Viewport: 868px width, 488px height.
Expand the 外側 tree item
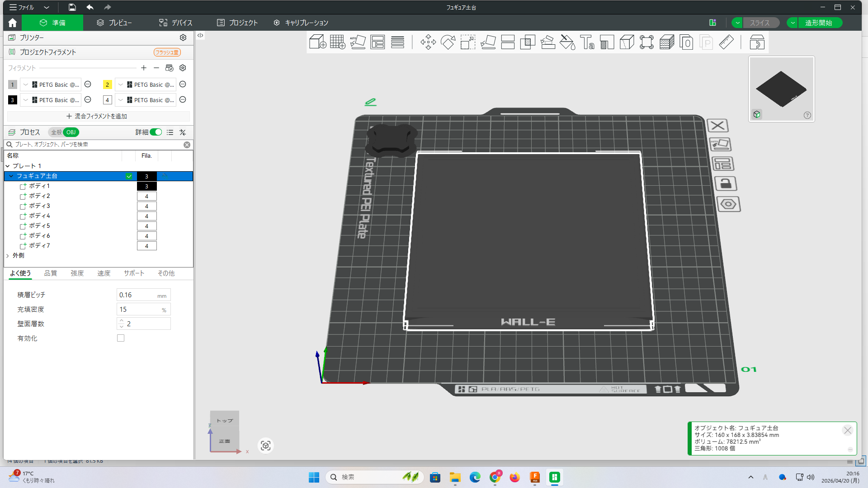pos(8,256)
